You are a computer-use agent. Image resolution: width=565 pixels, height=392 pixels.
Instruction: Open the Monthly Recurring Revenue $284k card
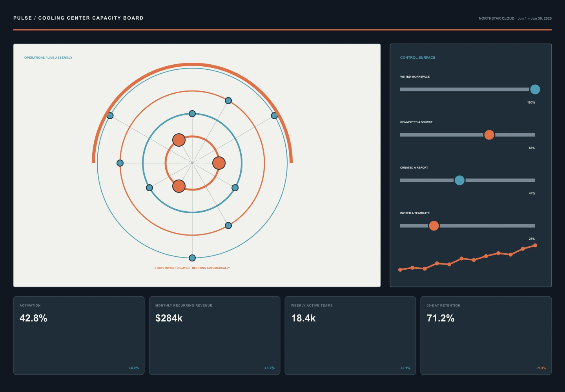215,336
